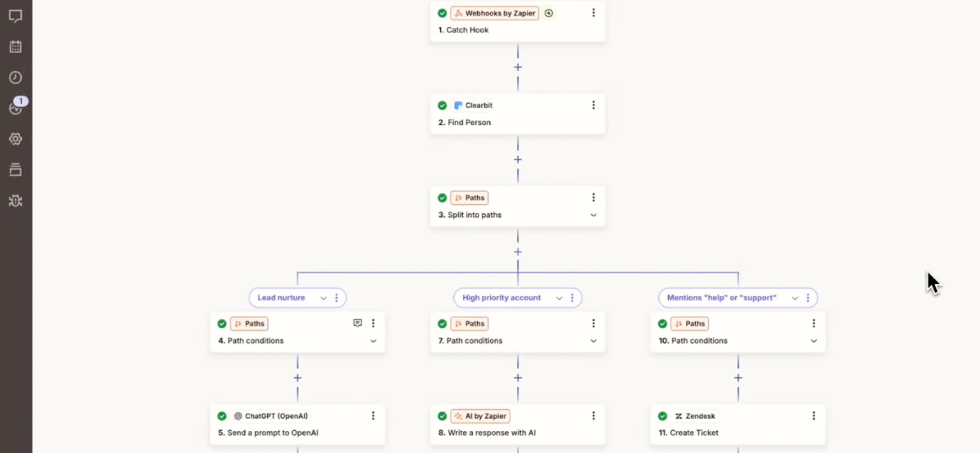Open the settings gear icon in sidebar

tap(16, 139)
